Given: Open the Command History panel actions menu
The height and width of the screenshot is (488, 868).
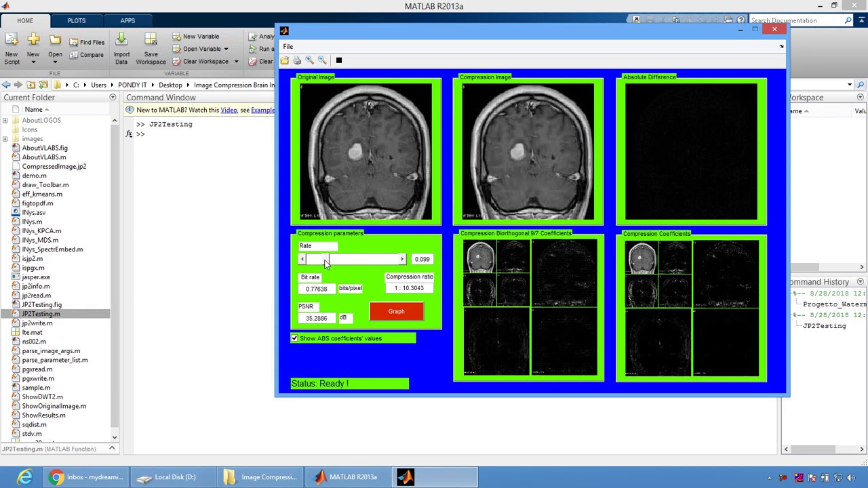Looking at the screenshot, I should (860, 282).
